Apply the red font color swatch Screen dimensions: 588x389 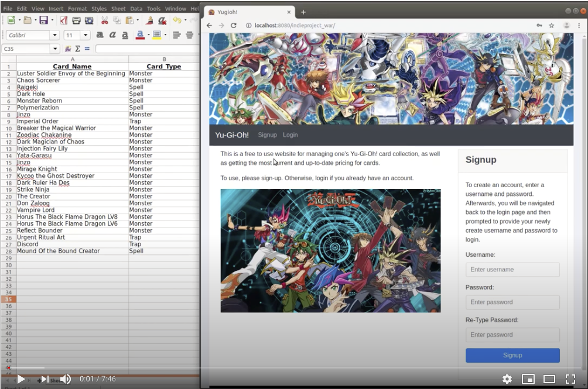click(x=139, y=35)
